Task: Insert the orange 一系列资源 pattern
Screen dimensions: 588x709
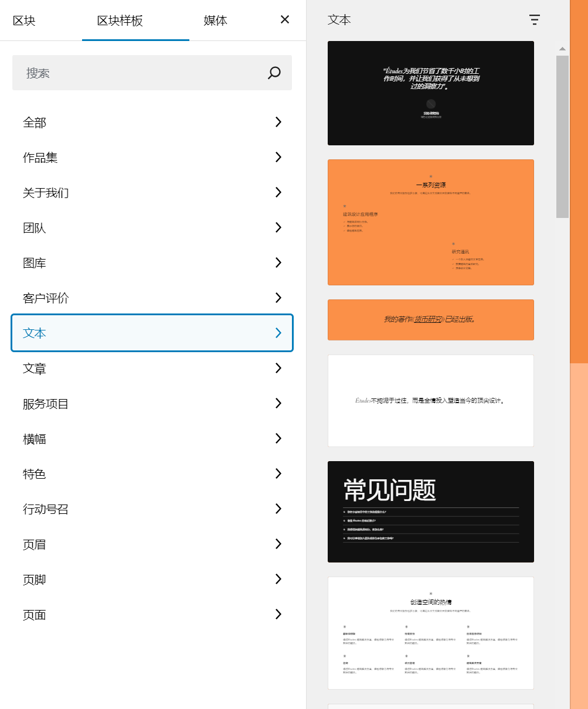Action: pyautogui.click(x=431, y=222)
